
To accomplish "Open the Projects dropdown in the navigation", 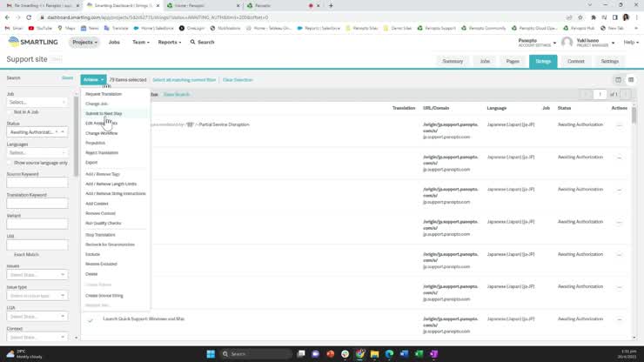I will click(84, 42).
